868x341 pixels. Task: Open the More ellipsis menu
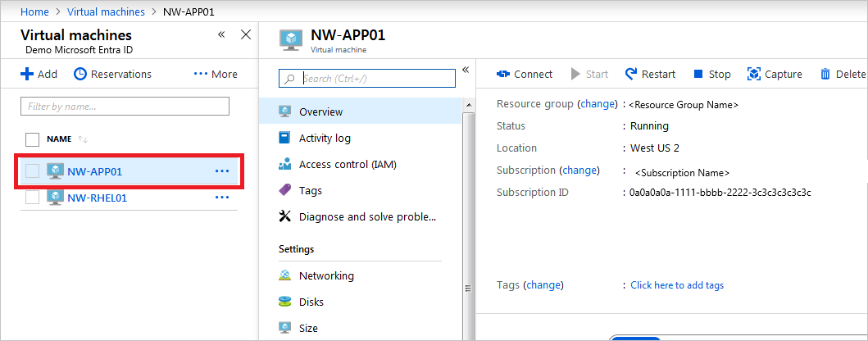pyautogui.click(x=216, y=74)
